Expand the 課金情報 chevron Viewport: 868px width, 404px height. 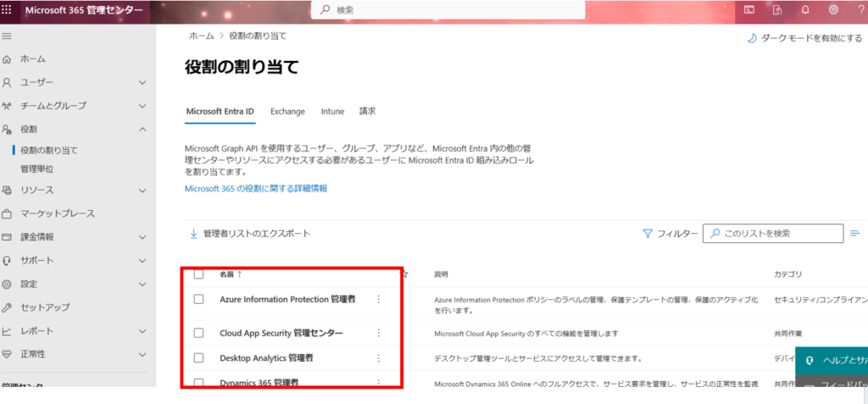142,237
